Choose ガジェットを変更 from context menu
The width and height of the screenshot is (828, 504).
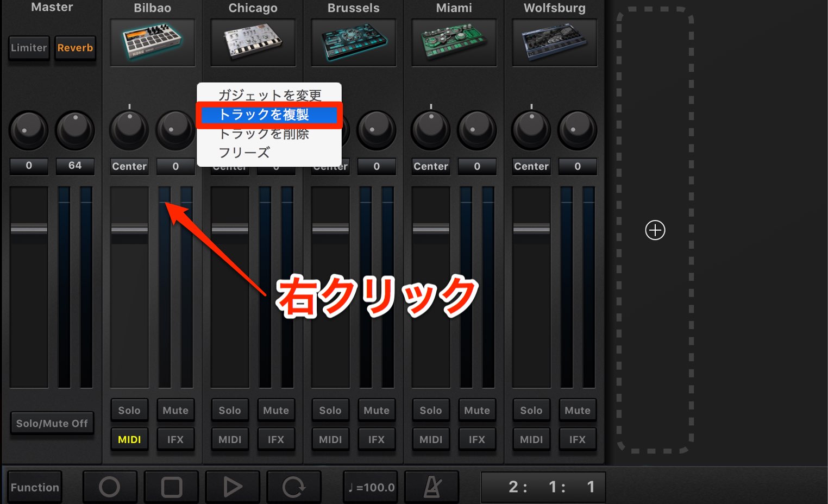(269, 95)
